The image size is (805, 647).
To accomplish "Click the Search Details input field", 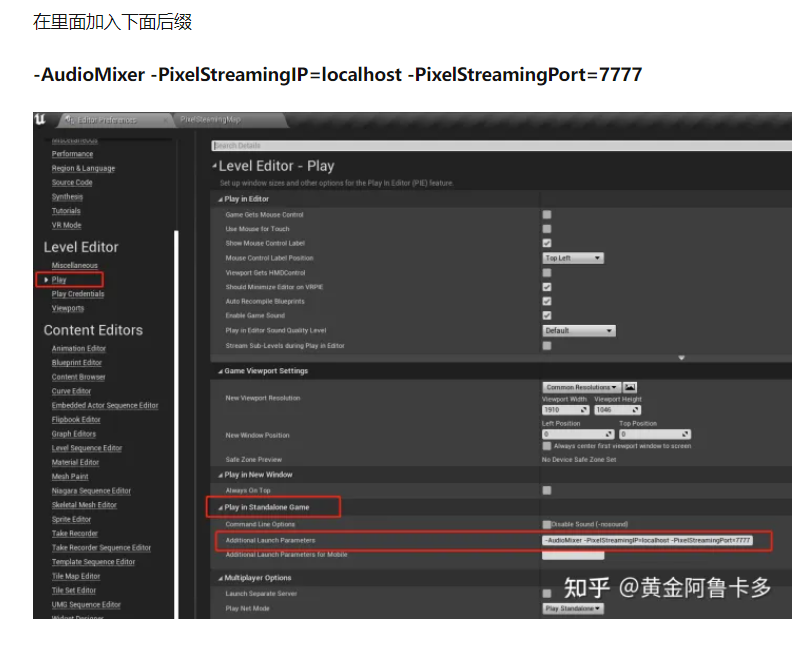I will (x=502, y=146).
